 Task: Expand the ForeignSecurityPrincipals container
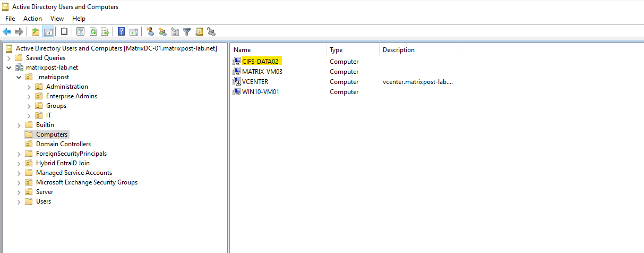tap(19, 154)
